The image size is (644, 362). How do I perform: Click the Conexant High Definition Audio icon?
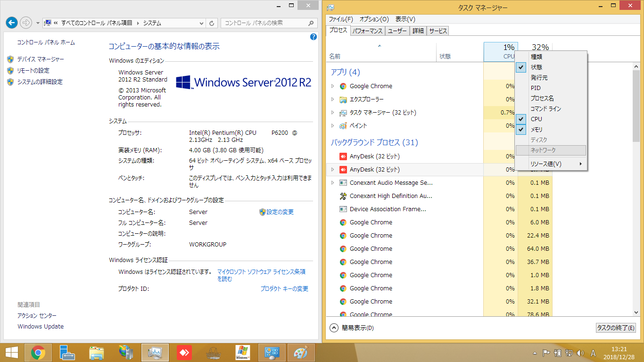tap(343, 196)
